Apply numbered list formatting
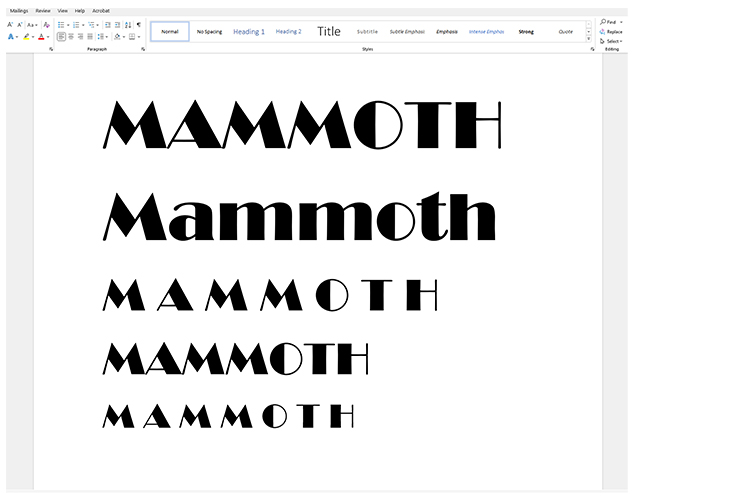This screenshot has height=500, width=750. [76, 24]
